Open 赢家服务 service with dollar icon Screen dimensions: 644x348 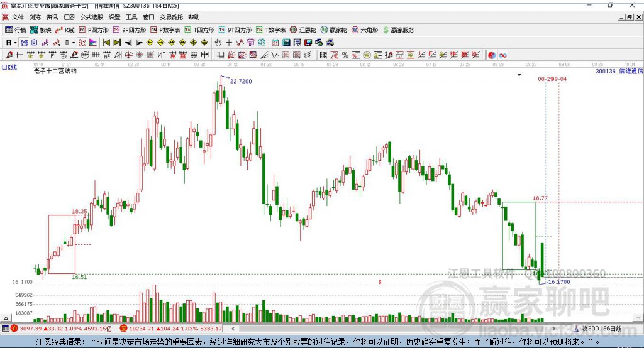tap(398, 30)
